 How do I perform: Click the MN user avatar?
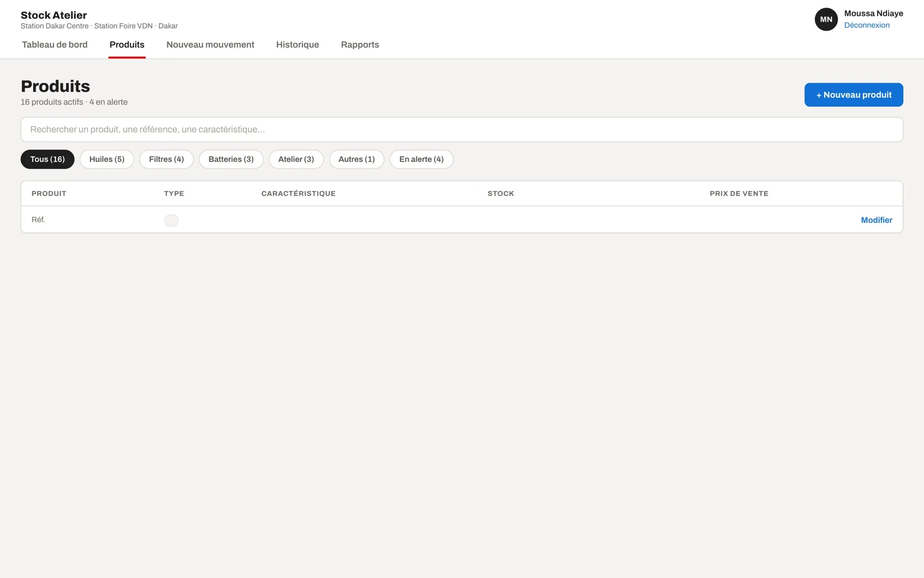(826, 20)
